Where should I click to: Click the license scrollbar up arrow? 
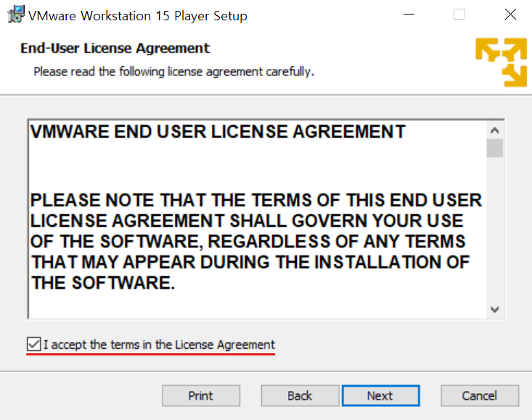pyautogui.click(x=495, y=130)
